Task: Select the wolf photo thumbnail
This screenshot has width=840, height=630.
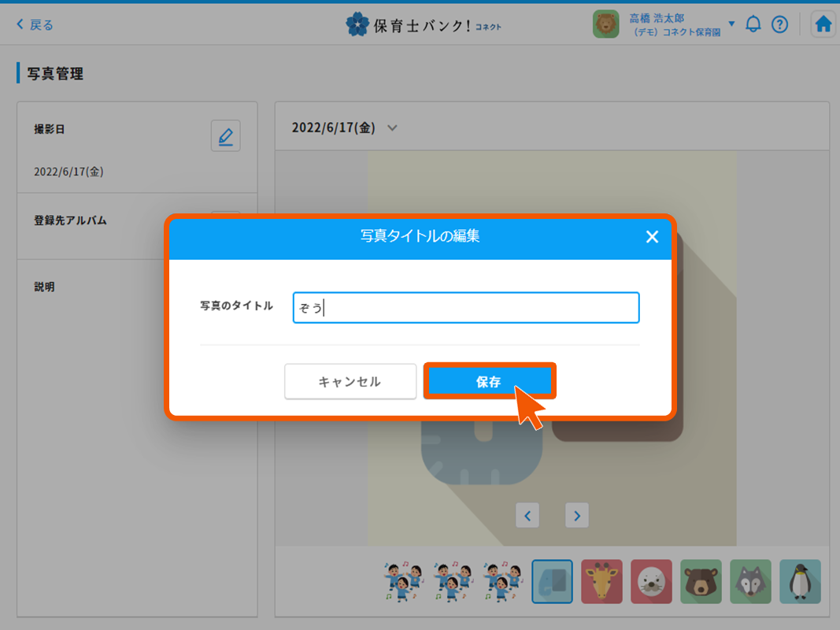Action: [x=750, y=581]
